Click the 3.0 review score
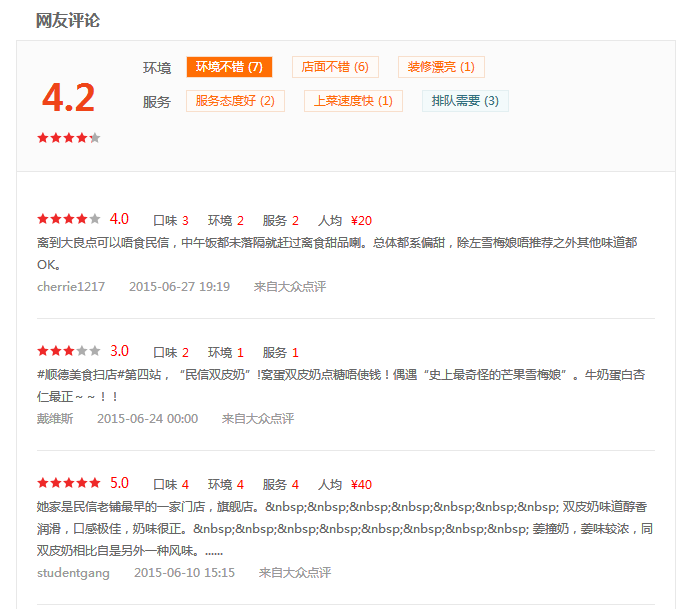The image size is (689, 609). tap(119, 351)
